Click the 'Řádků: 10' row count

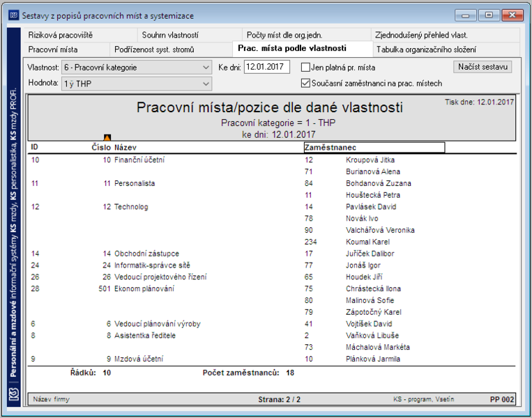click(91, 373)
